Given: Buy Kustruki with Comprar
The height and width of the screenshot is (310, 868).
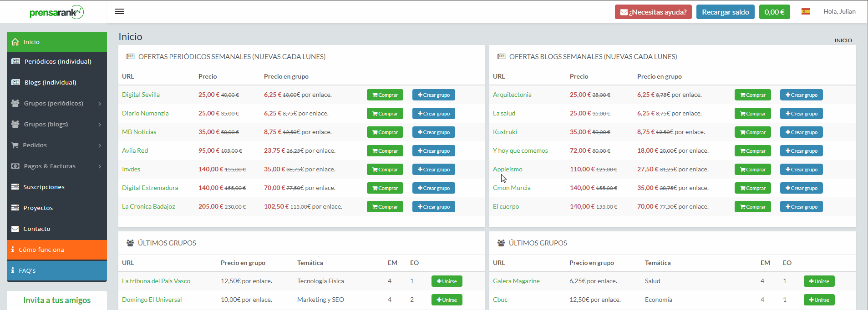Looking at the screenshot, I should point(753,132).
